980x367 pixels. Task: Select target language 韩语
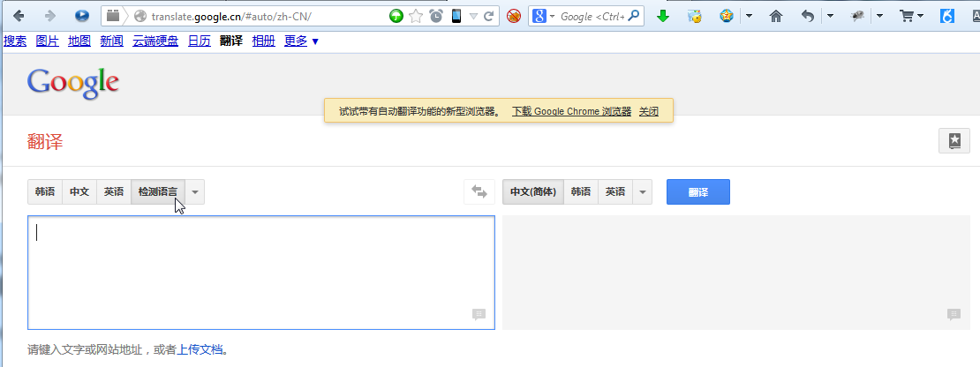click(581, 192)
